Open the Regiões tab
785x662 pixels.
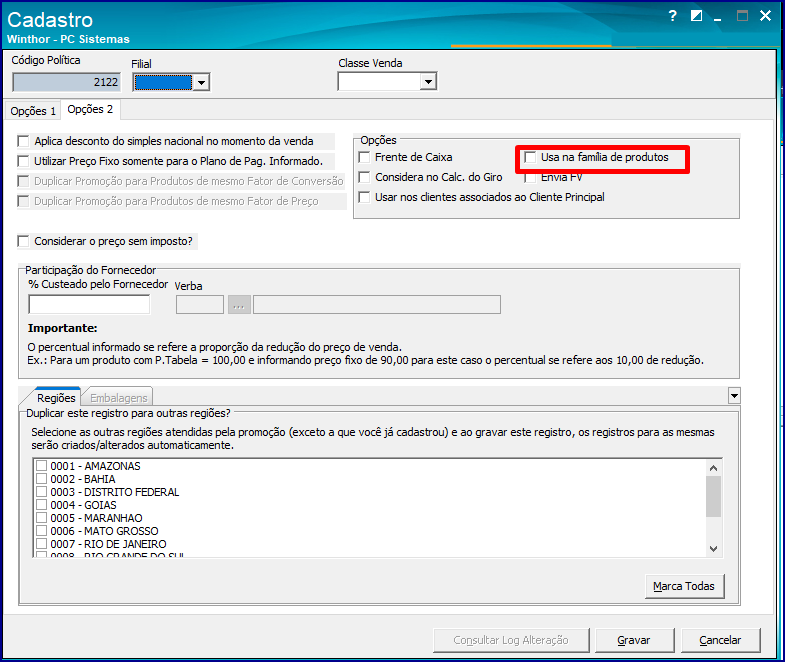tap(56, 398)
